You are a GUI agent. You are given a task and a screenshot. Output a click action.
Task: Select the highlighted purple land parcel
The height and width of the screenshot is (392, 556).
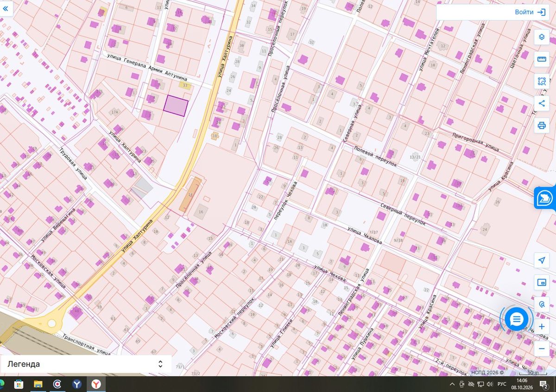(x=176, y=106)
